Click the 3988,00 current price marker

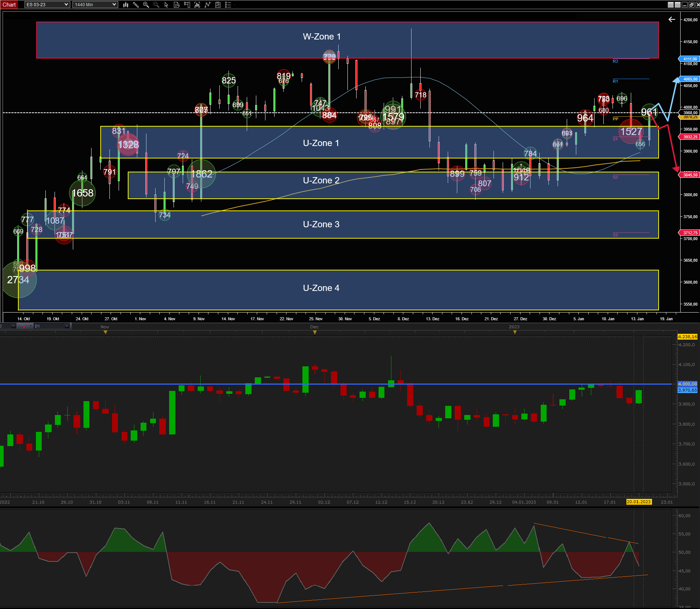[x=690, y=113]
